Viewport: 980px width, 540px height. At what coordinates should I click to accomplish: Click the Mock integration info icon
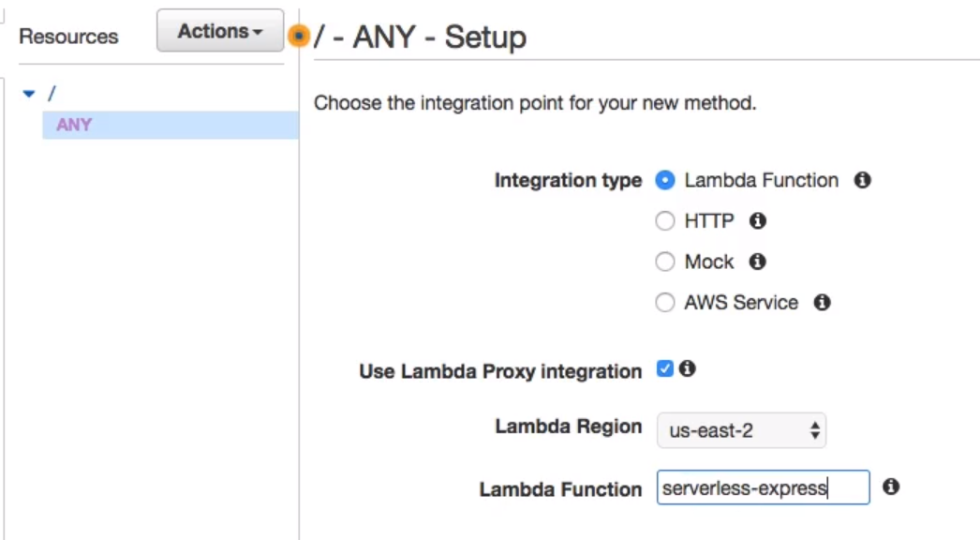tap(758, 262)
